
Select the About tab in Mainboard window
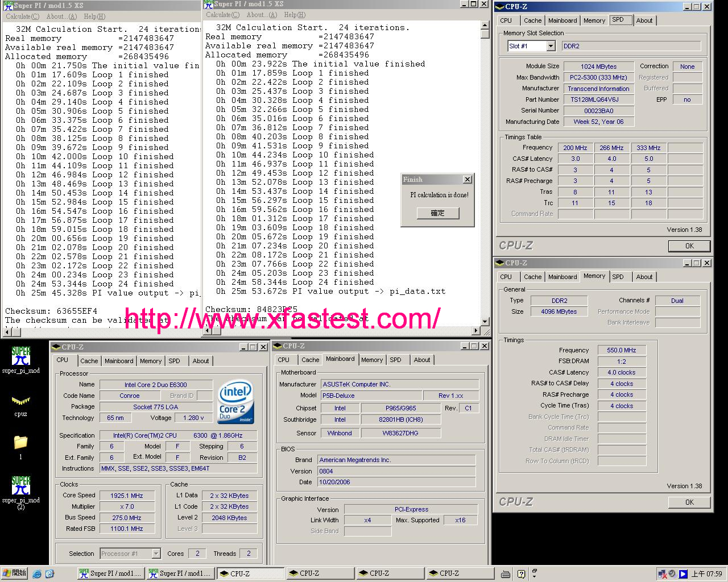coord(421,360)
